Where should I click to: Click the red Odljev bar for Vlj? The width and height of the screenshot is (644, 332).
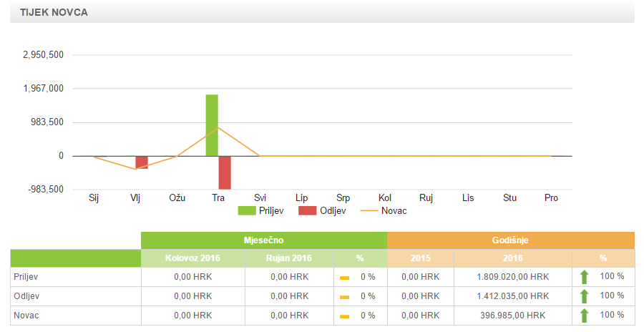tap(142, 162)
